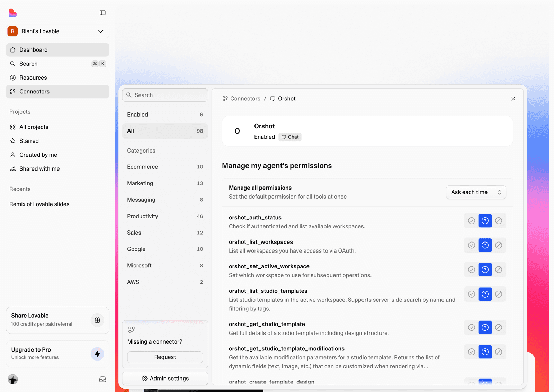Filter connectors by Enabled
554x392 pixels.
[165, 115]
